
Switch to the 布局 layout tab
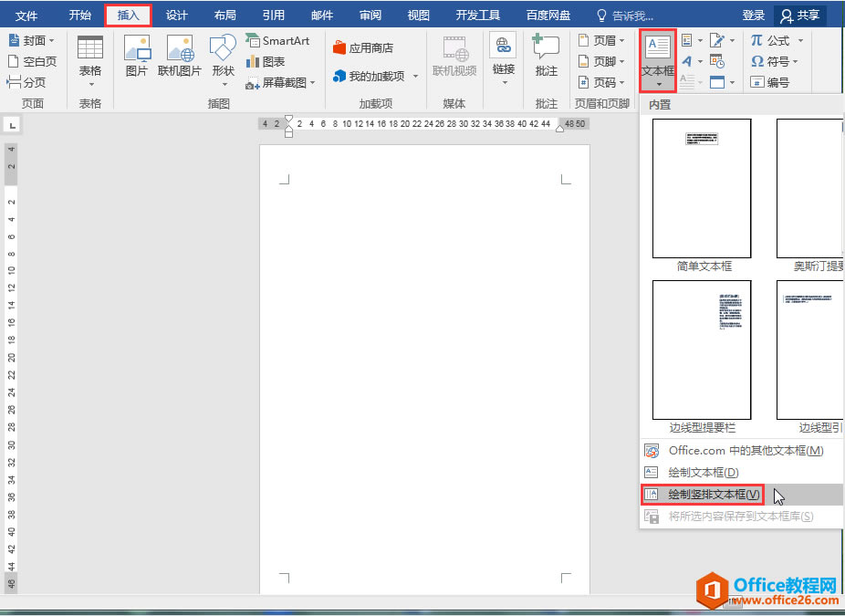point(224,16)
